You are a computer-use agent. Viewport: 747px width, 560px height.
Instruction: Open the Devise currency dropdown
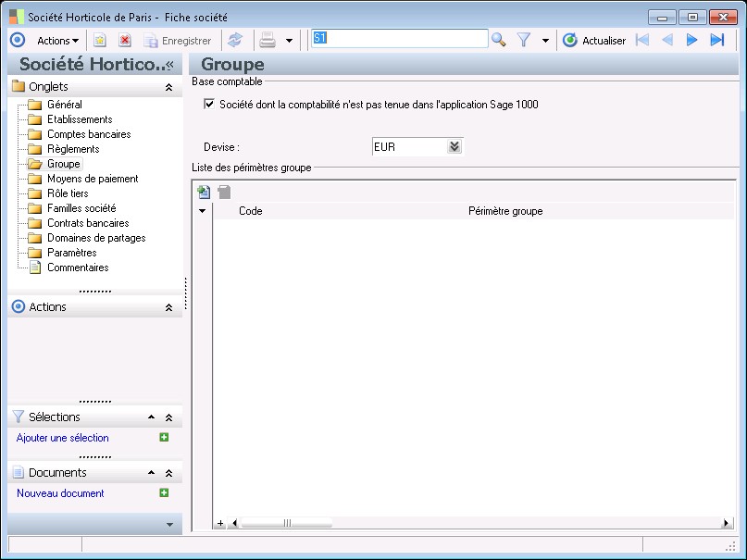pyautogui.click(x=454, y=147)
